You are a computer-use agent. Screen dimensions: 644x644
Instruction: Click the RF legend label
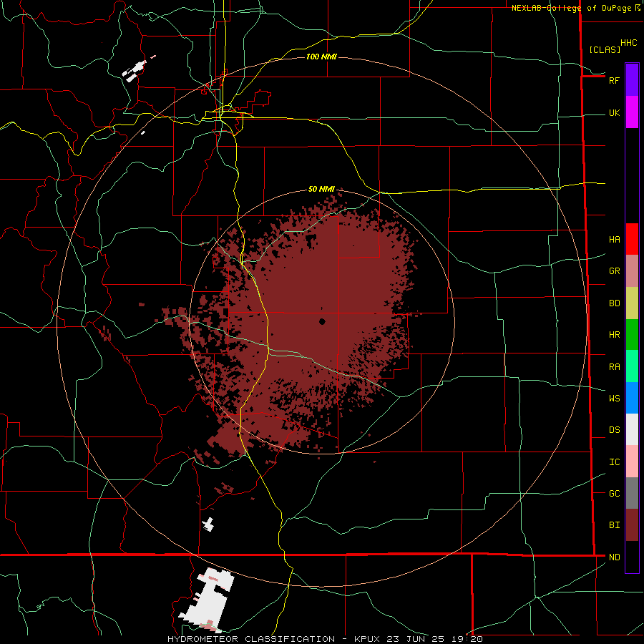pyautogui.click(x=614, y=80)
